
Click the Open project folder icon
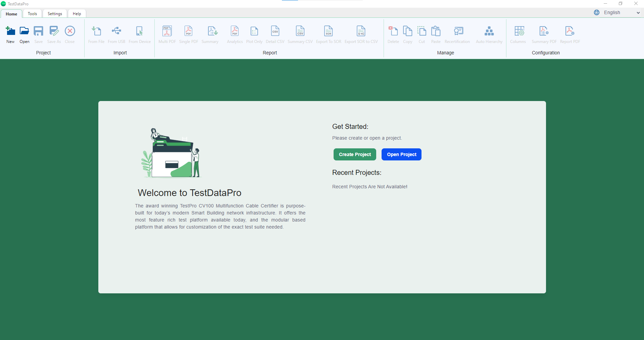pos(24,31)
